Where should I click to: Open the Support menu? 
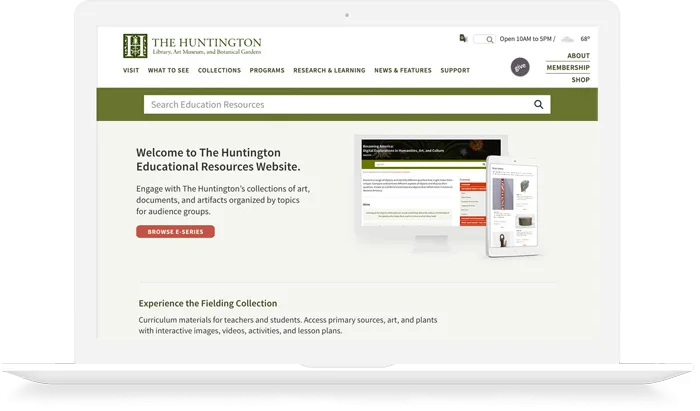[x=455, y=71]
